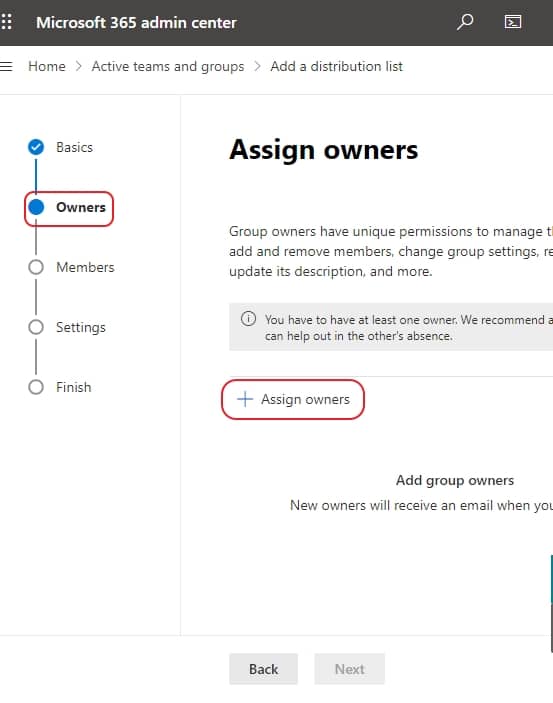This screenshot has width=553, height=703.
Task: Click the Add group owners text
Action: [455, 481]
